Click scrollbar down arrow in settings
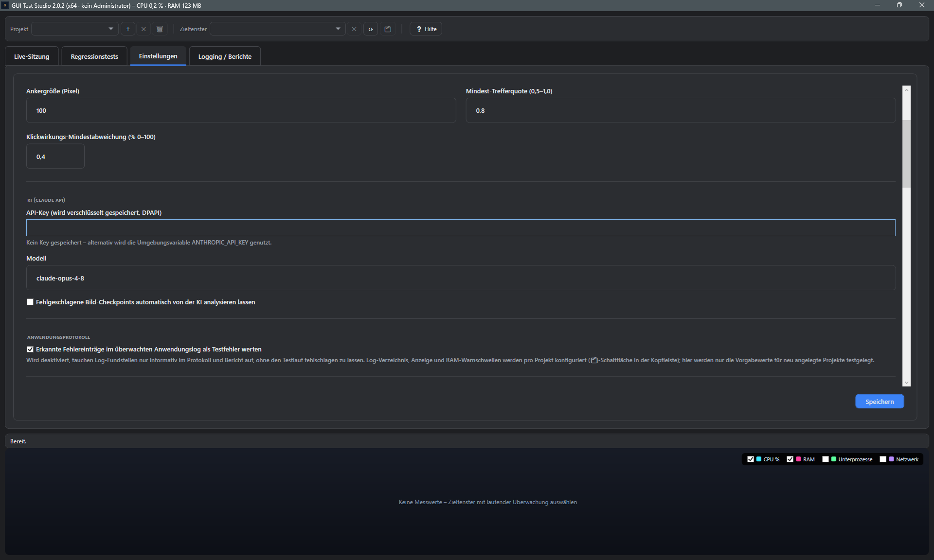The width and height of the screenshot is (934, 560). click(906, 383)
